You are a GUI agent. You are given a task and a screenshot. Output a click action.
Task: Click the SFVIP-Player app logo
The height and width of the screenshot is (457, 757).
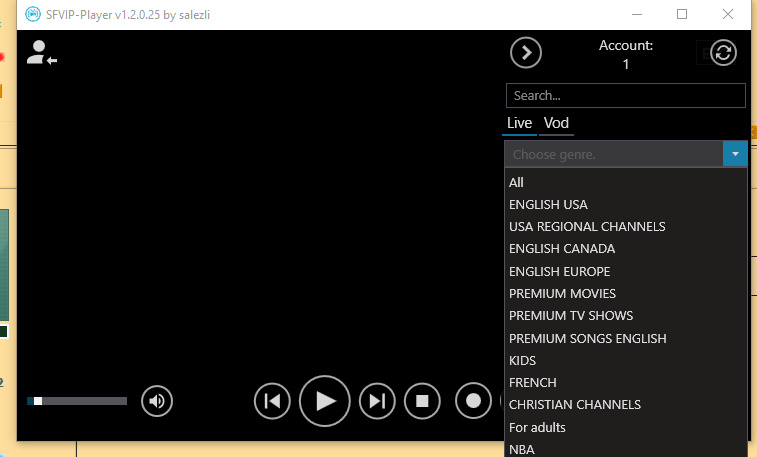tap(33, 14)
